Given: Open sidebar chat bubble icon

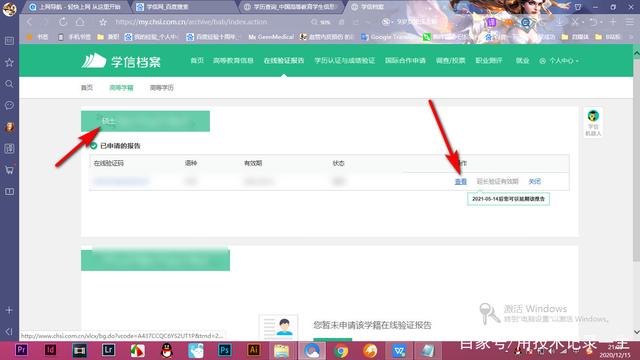Looking at the screenshot, I should point(9,105).
